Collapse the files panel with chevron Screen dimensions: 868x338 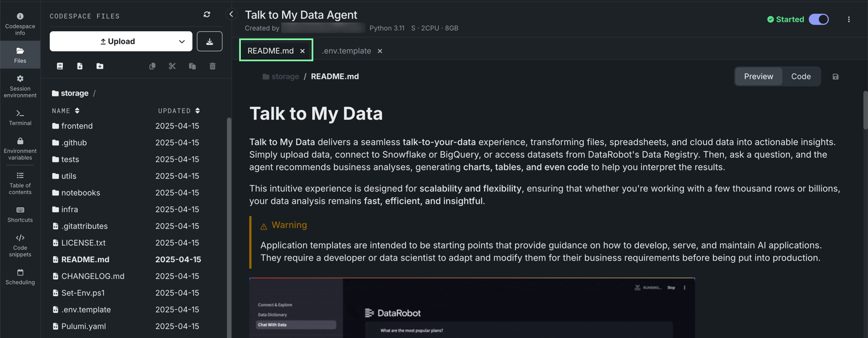coord(231,14)
